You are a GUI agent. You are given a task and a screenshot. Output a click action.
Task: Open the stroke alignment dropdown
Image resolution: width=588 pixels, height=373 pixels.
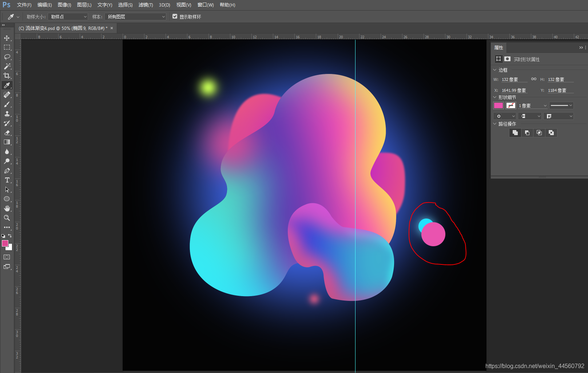pos(505,116)
